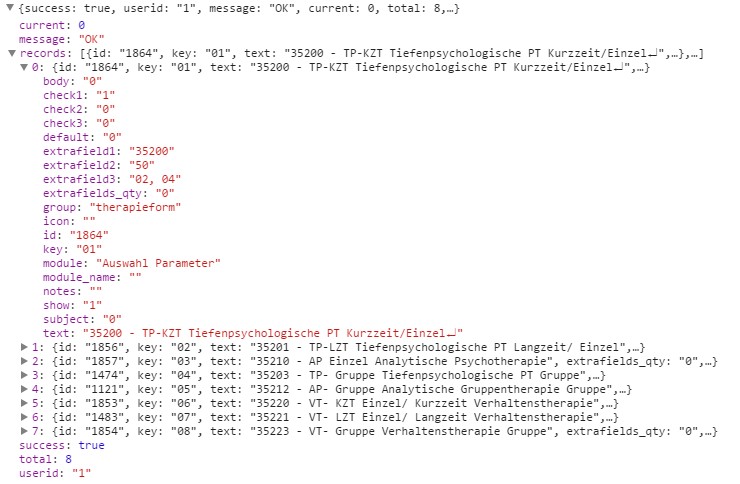Click the userid property at bottom
The width and height of the screenshot is (740, 484).
pyautogui.click(x=55, y=473)
